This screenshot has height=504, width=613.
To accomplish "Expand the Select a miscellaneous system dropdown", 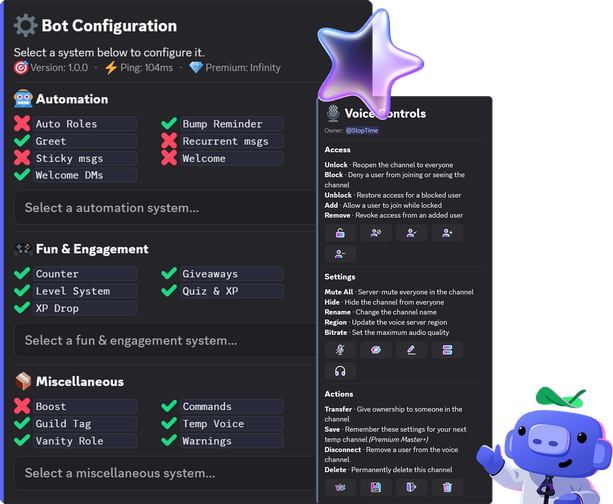I will [x=165, y=473].
